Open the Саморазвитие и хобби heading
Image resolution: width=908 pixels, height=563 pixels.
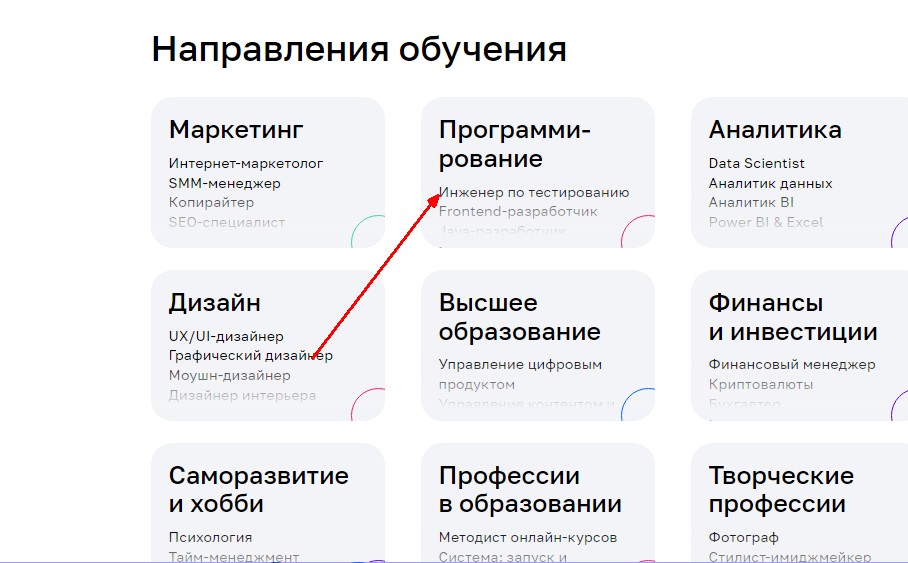(259, 489)
